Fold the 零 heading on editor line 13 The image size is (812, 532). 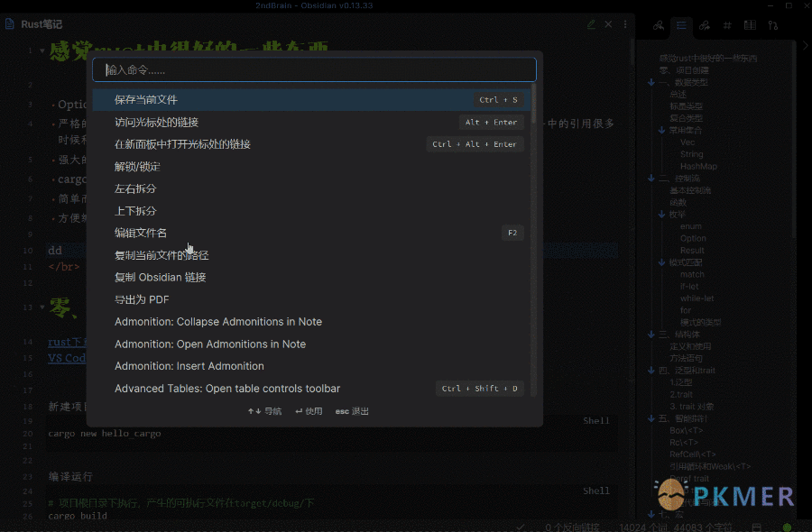pos(42,307)
